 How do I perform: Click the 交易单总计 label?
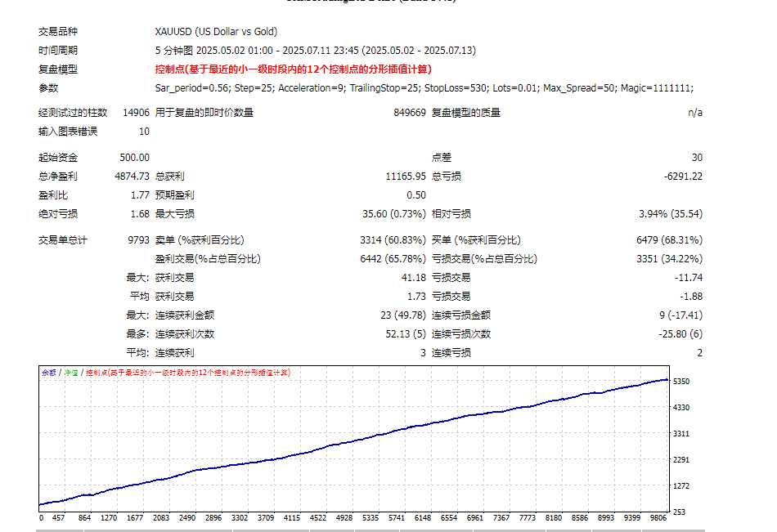[x=63, y=240]
